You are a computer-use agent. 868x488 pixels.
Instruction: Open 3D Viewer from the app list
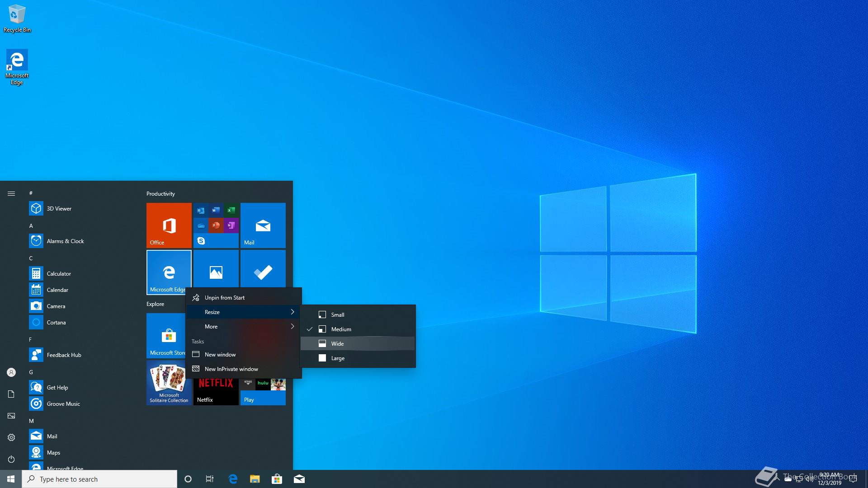82,209
